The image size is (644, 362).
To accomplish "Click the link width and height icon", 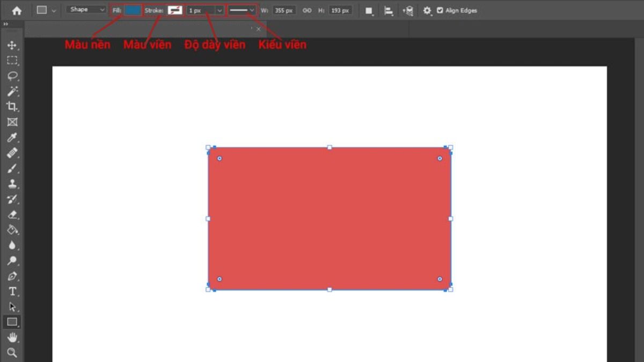I will [x=307, y=10].
